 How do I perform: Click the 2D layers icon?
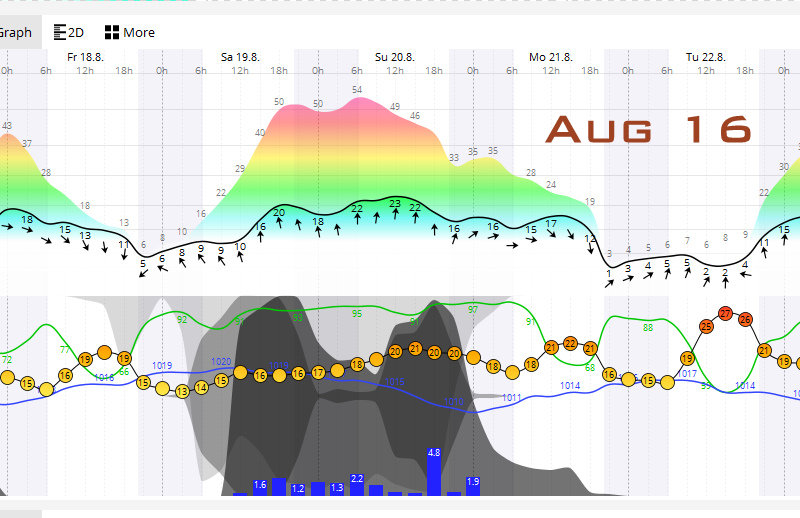point(61,32)
